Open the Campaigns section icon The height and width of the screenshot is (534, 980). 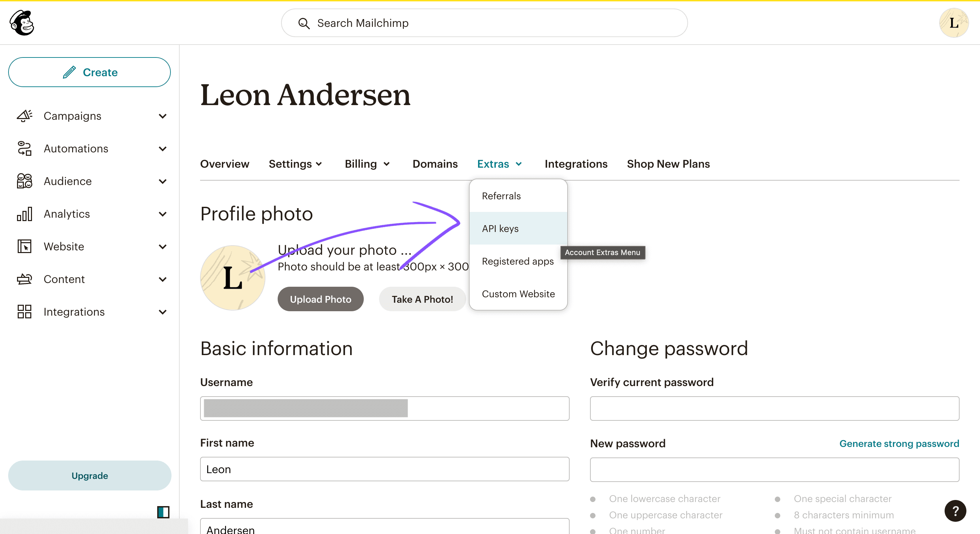tap(25, 115)
